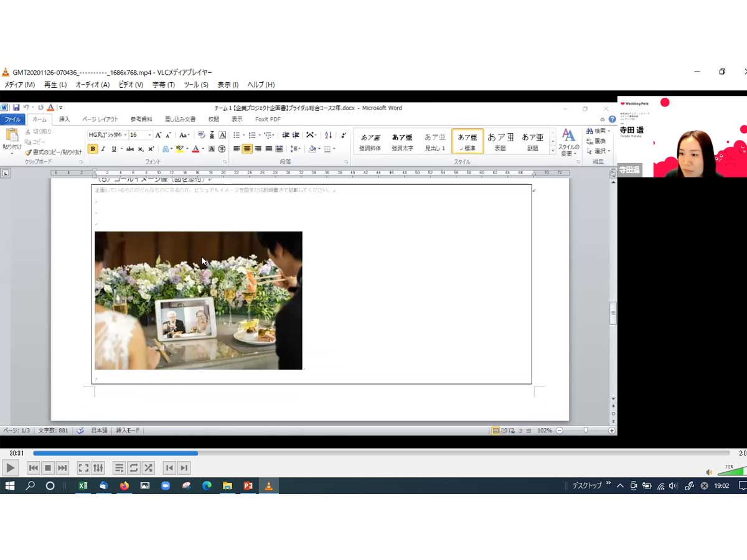The height and width of the screenshot is (560, 747).
Task: Switch to 校閲 ribbon tab
Action: [214, 119]
